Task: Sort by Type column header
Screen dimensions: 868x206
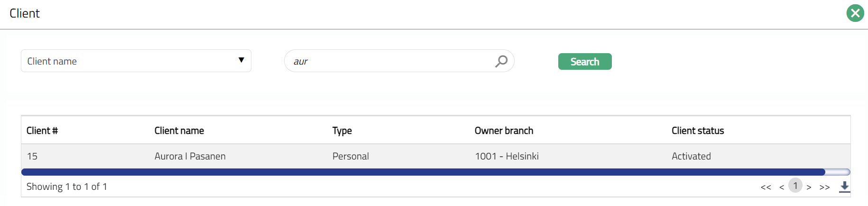Action: (342, 131)
